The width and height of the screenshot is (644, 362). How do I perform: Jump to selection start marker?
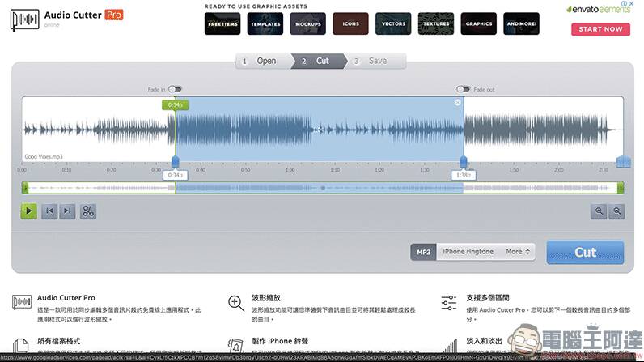(x=49, y=211)
